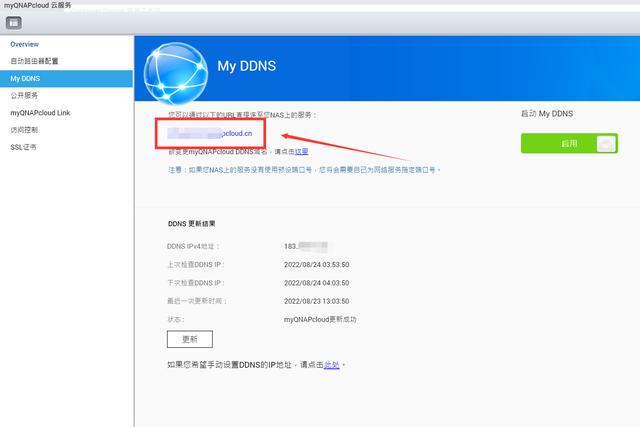Select My DDNS in the sidebar
This screenshot has height=427, width=640.
tap(66, 78)
